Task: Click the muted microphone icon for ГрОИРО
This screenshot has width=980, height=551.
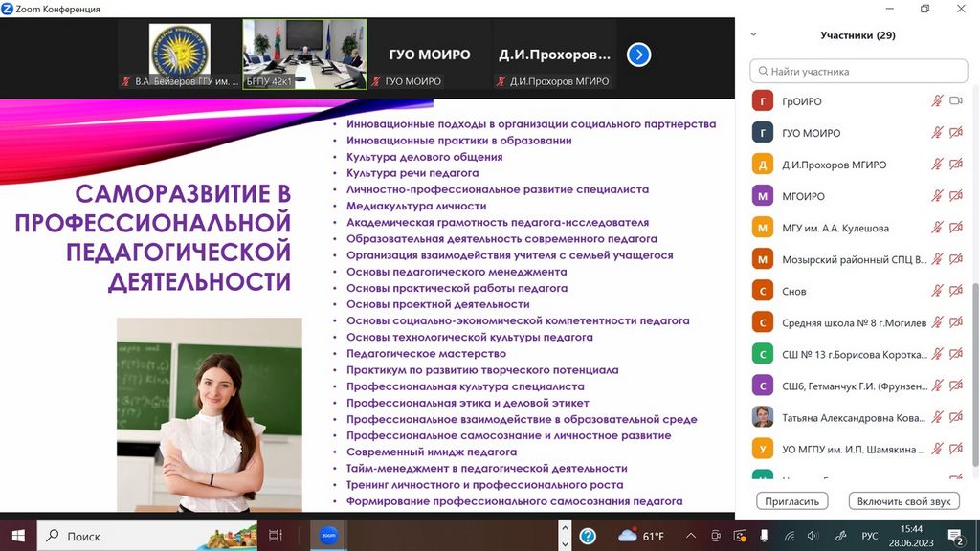Action: point(938,101)
